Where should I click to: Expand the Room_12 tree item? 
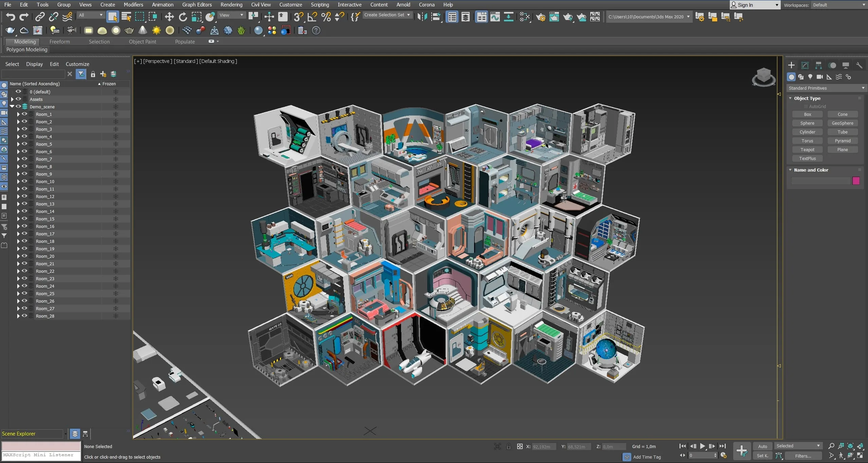pyautogui.click(x=18, y=196)
